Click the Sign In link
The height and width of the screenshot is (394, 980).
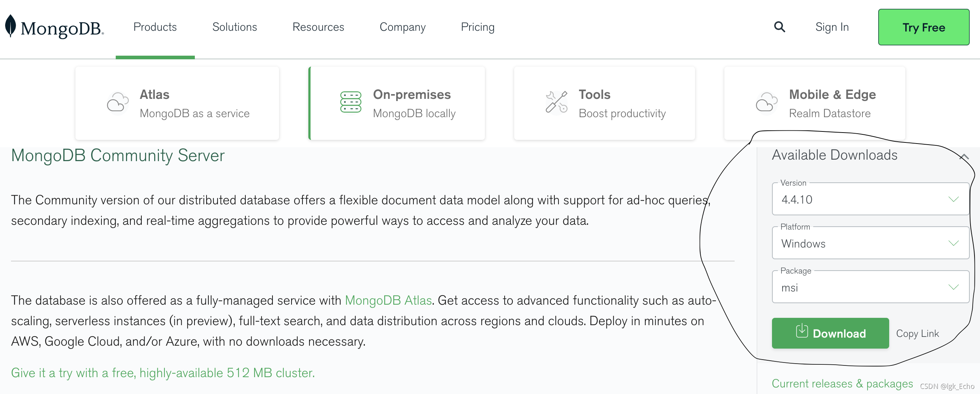(x=832, y=27)
